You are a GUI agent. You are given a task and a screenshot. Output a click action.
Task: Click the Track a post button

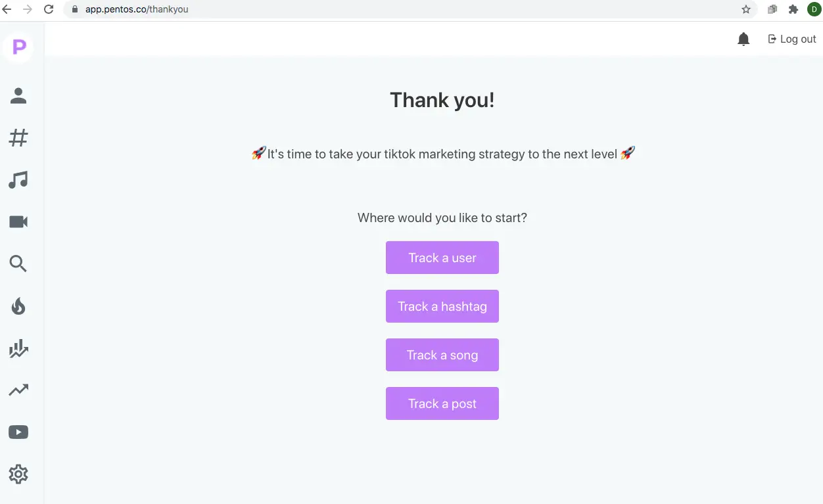point(442,403)
